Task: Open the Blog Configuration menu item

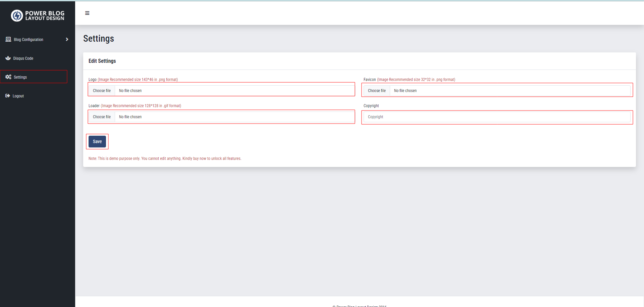Action: tap(29, 40)
